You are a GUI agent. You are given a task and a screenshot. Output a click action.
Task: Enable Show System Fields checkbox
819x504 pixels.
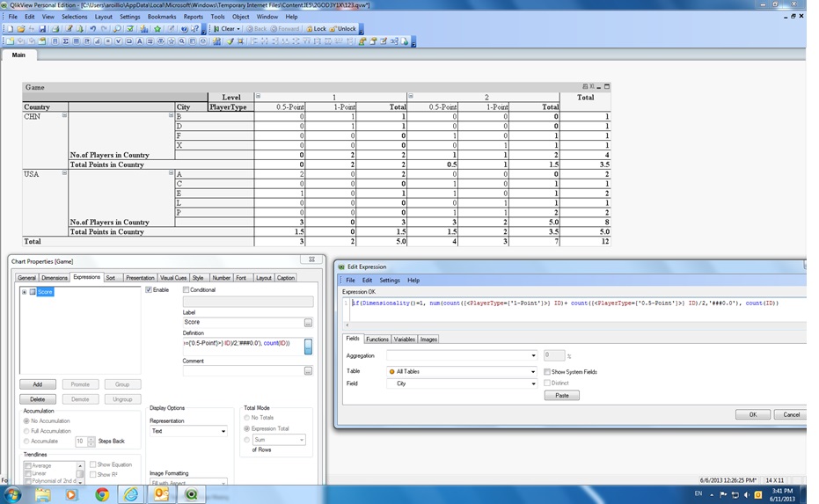(547, 372)
